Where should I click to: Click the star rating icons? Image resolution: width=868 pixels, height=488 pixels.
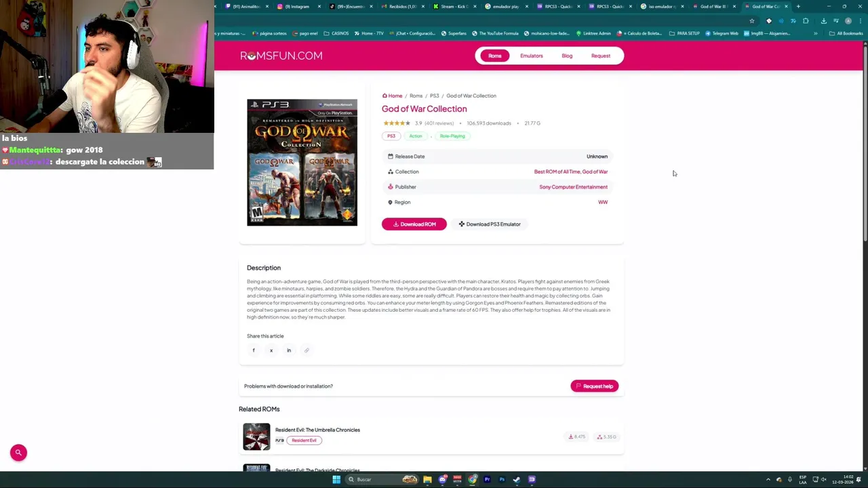click(397, 123)
